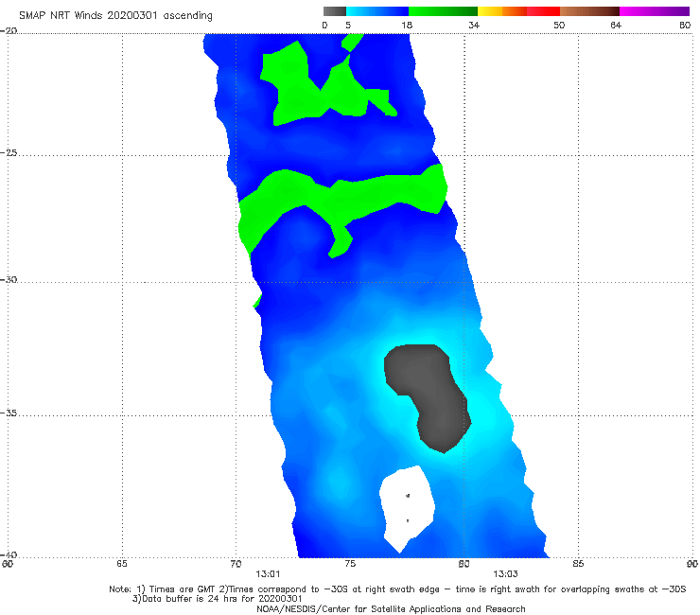
Task: Click the colorbar label '50'
Action: tap(559, 26)
